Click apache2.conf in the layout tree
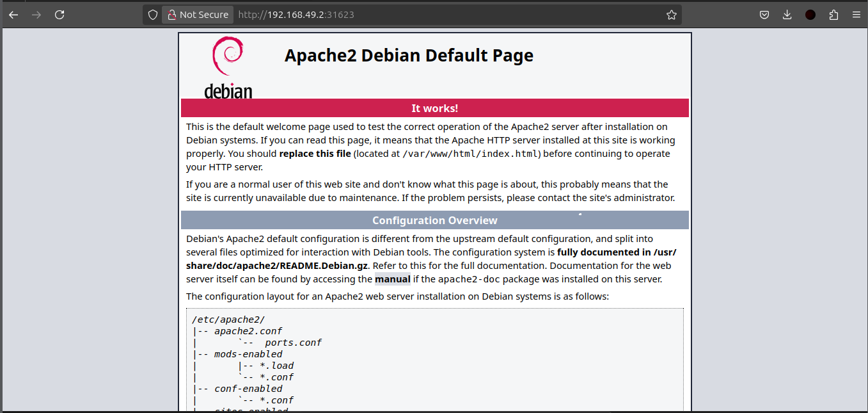 click(248, 331)
